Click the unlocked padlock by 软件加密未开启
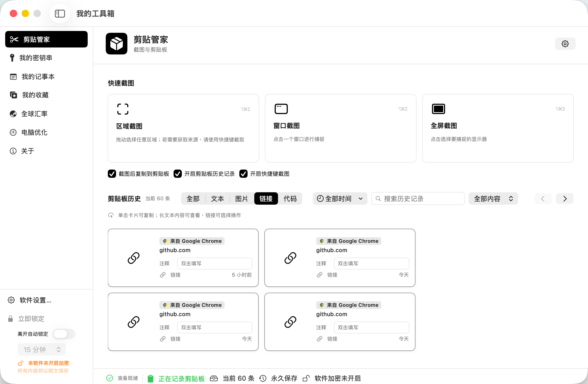Image resolution: width=588 pixels, height=384 pixels. click(306, 378)
